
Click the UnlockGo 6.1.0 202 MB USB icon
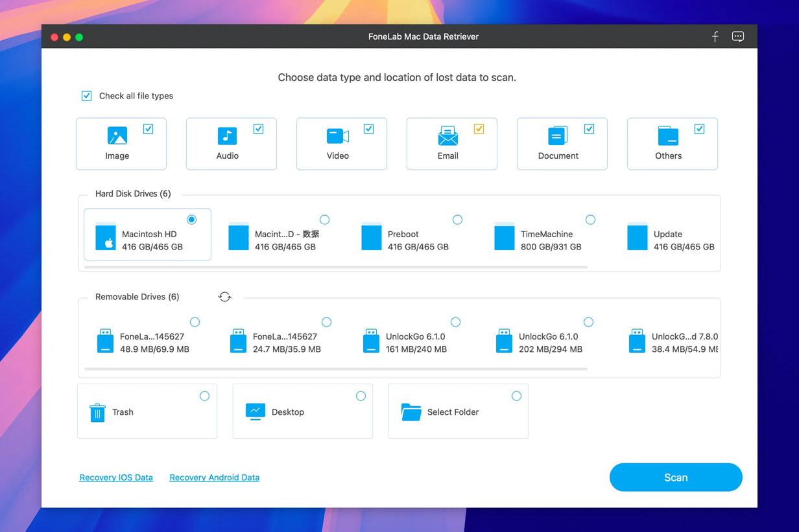pyautogui.click(x=505, y=341)
